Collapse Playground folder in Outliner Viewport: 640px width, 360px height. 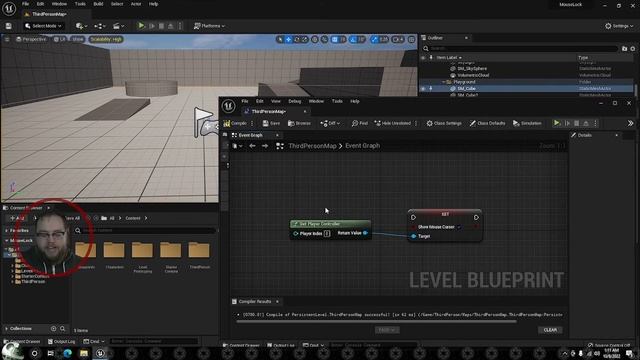click(444, 82)
